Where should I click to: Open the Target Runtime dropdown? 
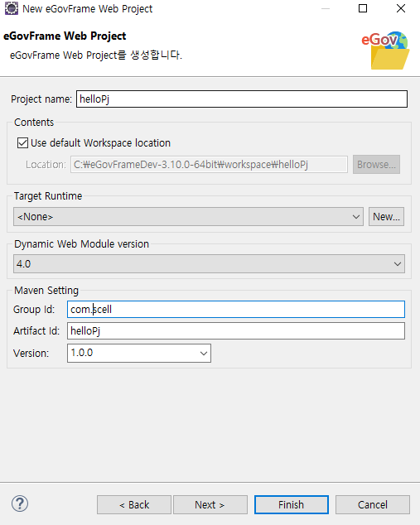click(188, 217)
